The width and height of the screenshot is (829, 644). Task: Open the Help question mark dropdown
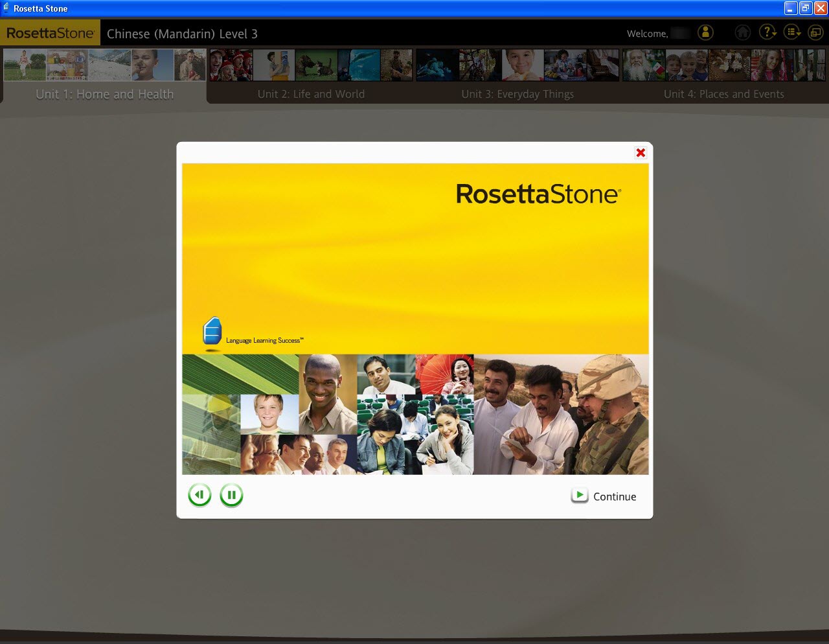767,32
